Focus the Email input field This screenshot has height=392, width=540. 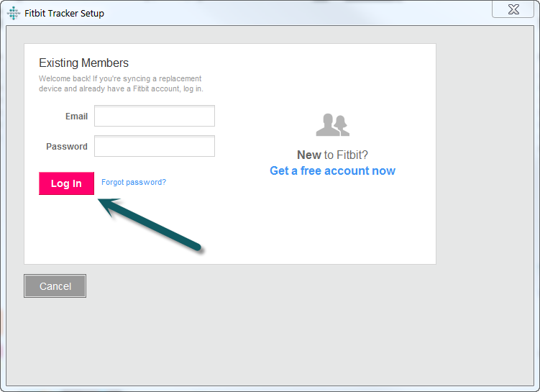pos(155,116)
